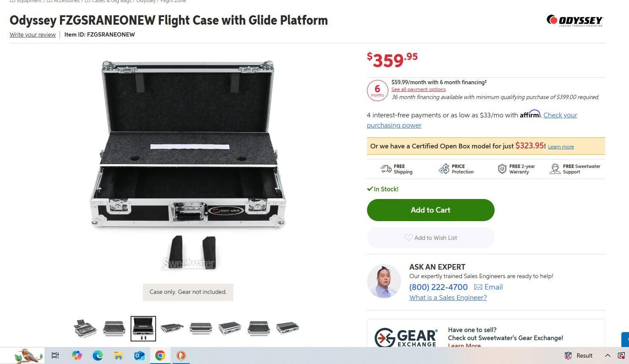Image resolution: width=629 pixels, height=364 pixels.
Task: Click the 6 months financing badge
Action: click(x=377, y=90)
